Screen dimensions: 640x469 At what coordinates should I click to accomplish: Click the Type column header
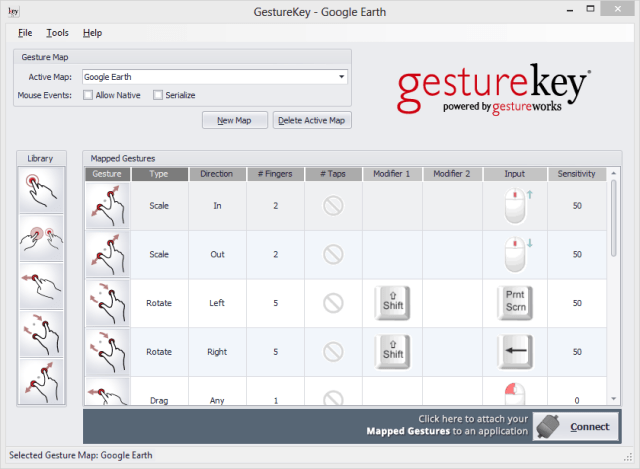tap(160, 174)
